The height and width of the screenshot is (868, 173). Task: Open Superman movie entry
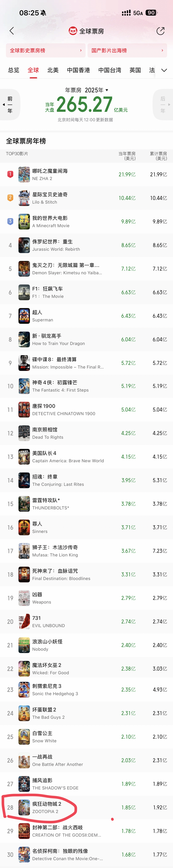(x=86, y=316)
